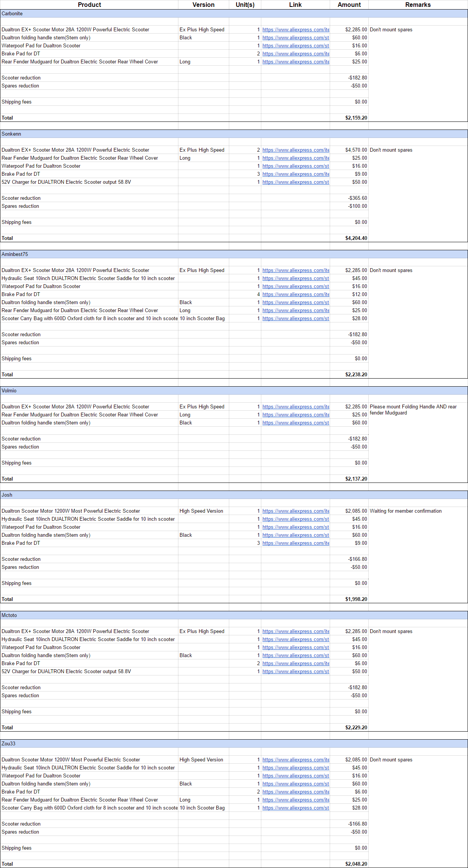Open Sonkenn's 52V Charger link
468x868 pixels.
point(296,182)
